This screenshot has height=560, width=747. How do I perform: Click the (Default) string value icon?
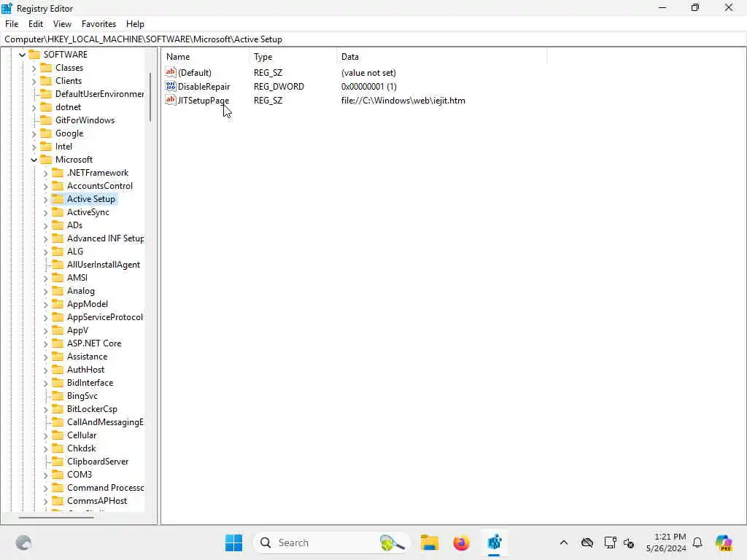[171, 72]
